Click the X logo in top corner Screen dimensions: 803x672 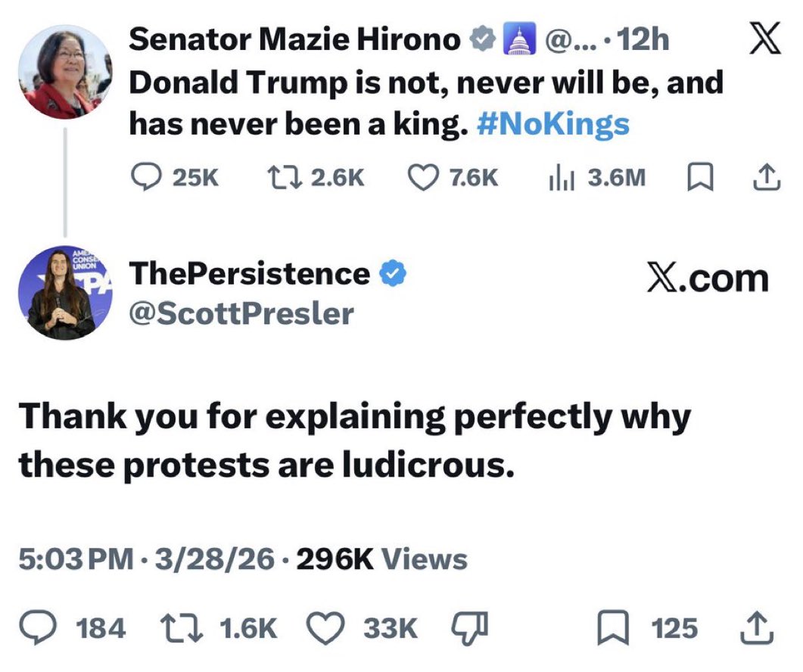764,42
